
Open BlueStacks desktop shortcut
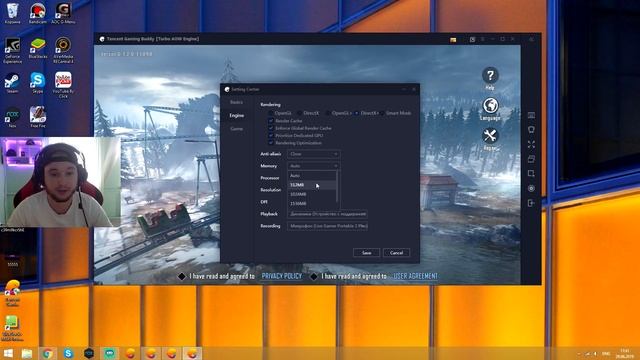38,48
